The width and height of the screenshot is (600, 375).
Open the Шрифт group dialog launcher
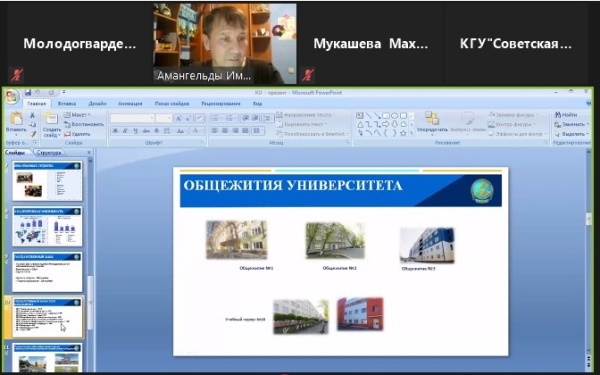[202, 143]
